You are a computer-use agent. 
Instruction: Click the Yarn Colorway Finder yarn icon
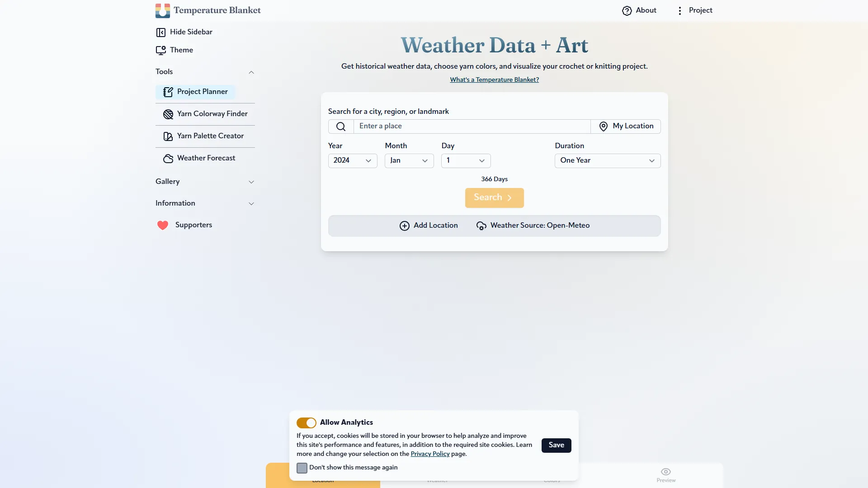[168, 114]
